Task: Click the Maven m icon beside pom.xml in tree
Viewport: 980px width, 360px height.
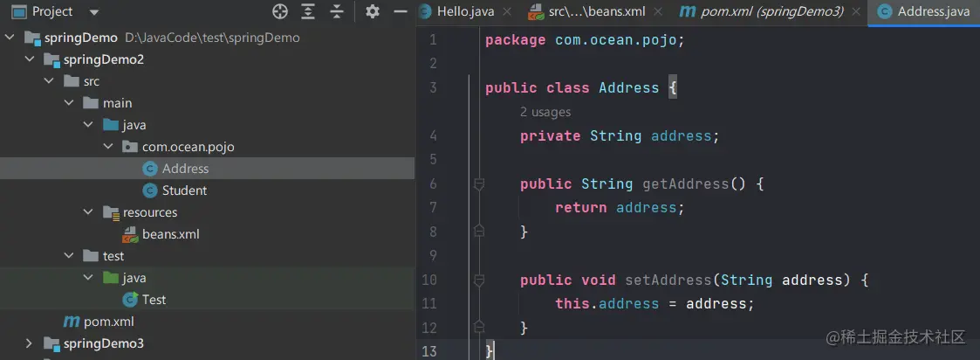Action: pyautogui.click(x=72, y=322)
